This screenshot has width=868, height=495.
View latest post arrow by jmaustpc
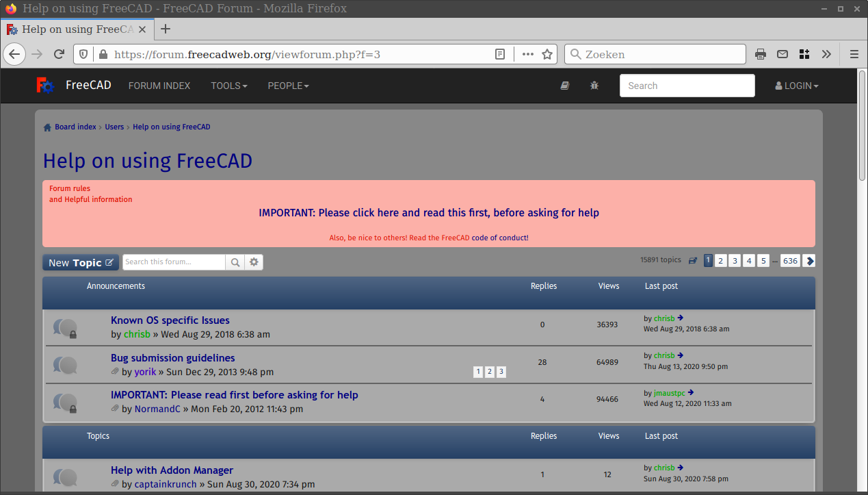tap(691, 393)
